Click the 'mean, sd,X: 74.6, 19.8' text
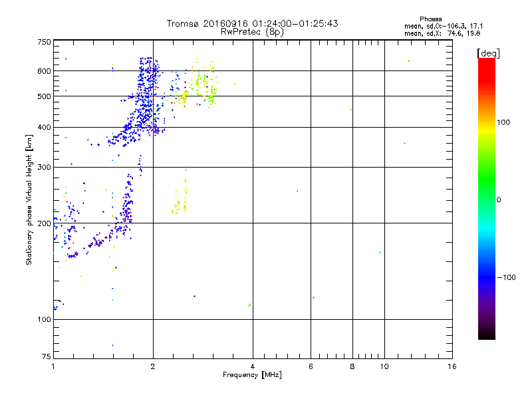The width and height of the screenshot is (532, 399). pos(442,33)
